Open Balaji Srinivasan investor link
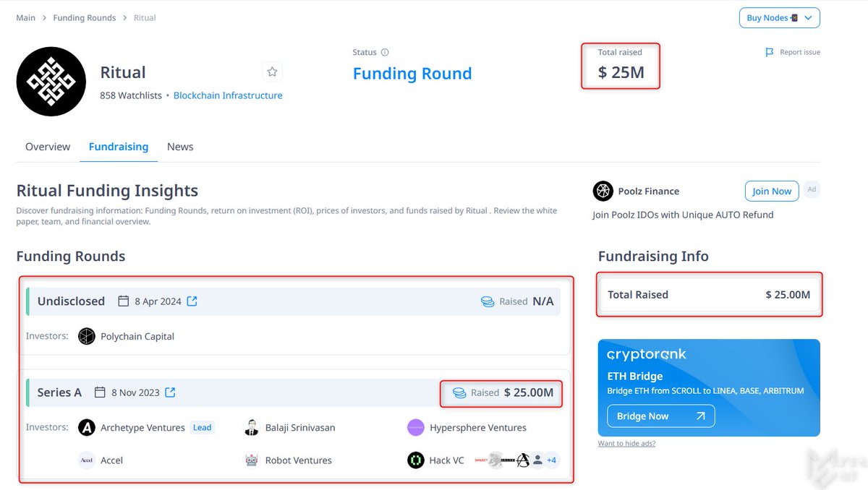868x490 pixels. 300,427
